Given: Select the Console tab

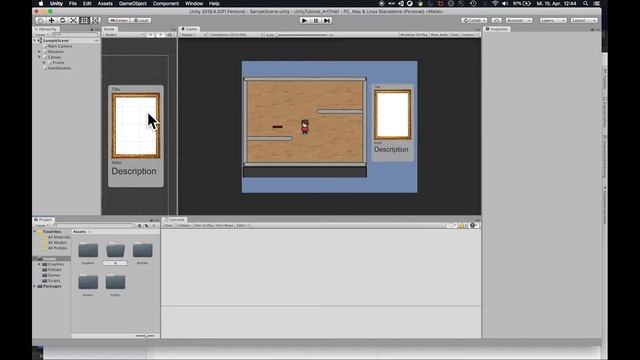Looking at the screenshot, I should pyautogui.click(x=175, y=220).
